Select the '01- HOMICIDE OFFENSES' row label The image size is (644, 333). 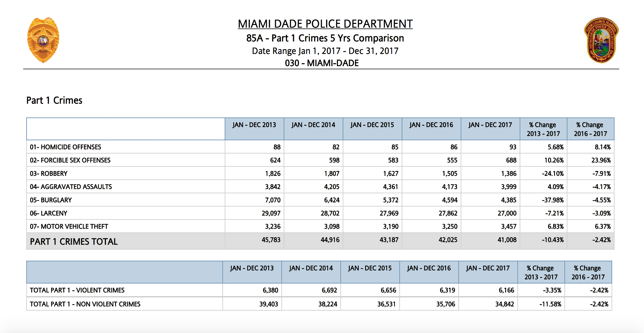coord(65,147)
